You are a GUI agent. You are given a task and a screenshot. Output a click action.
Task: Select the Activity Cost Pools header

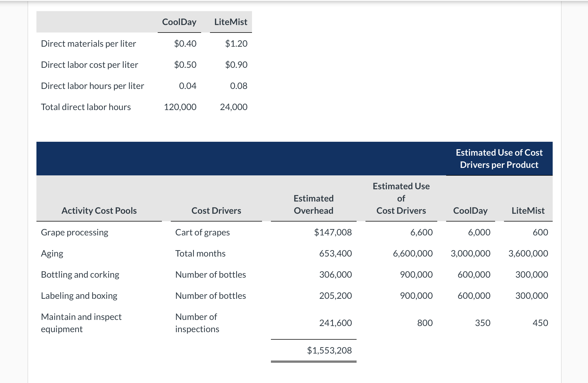tap(99, 211)
